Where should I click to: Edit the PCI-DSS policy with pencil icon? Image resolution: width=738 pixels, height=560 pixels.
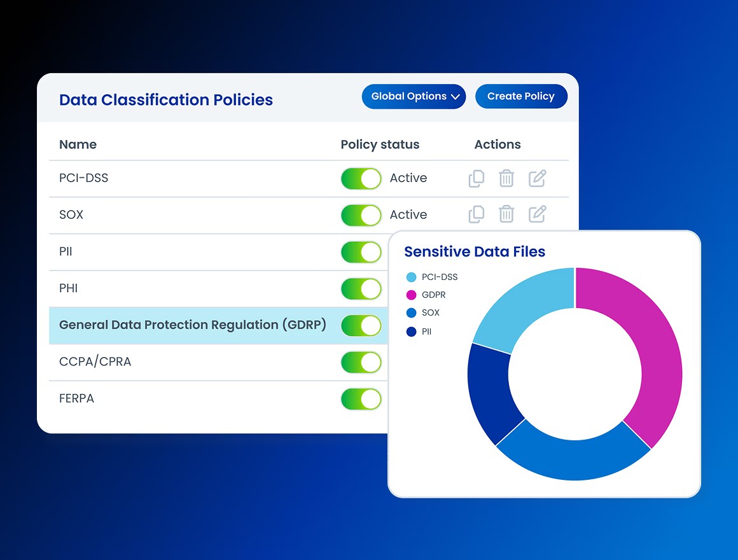click(x=538, y=179)
